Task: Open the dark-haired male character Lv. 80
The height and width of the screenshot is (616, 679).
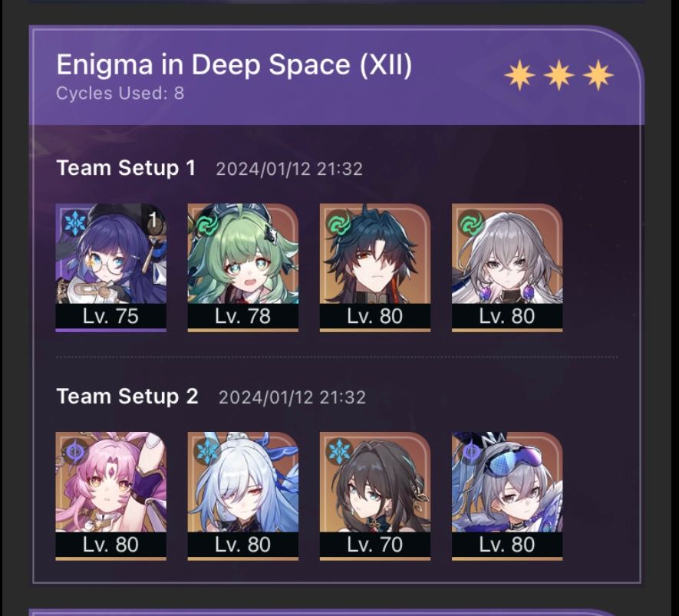Action: (375, 267)
